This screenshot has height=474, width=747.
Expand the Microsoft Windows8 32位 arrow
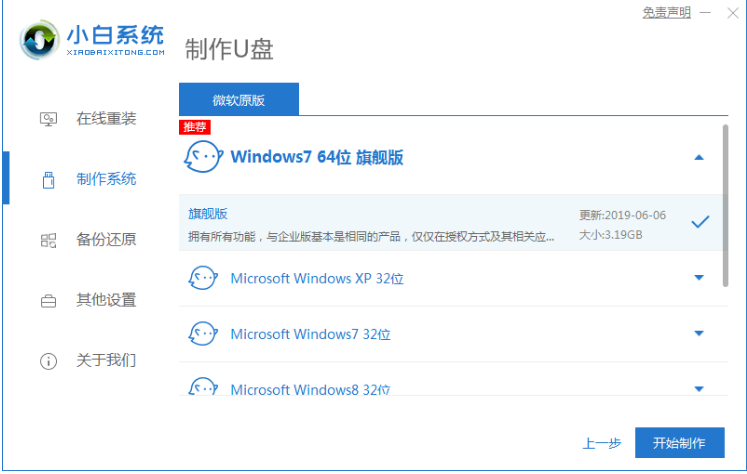tap(699, 388)
